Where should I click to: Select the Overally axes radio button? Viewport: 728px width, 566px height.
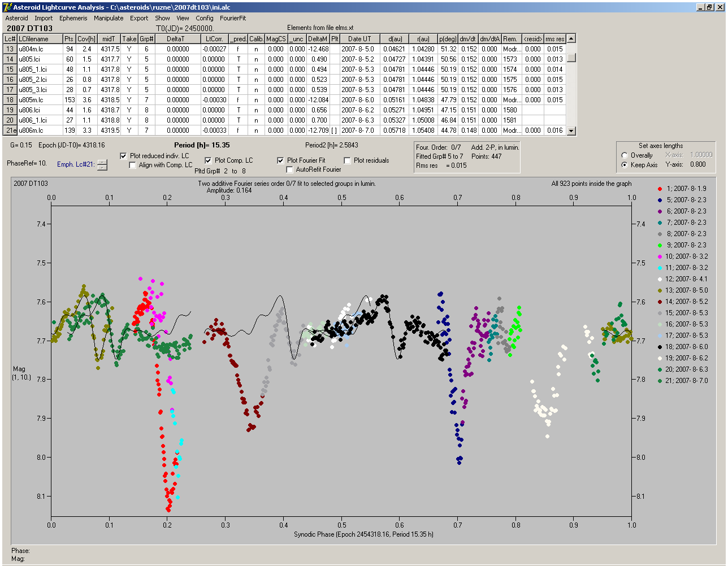[625, 155]
